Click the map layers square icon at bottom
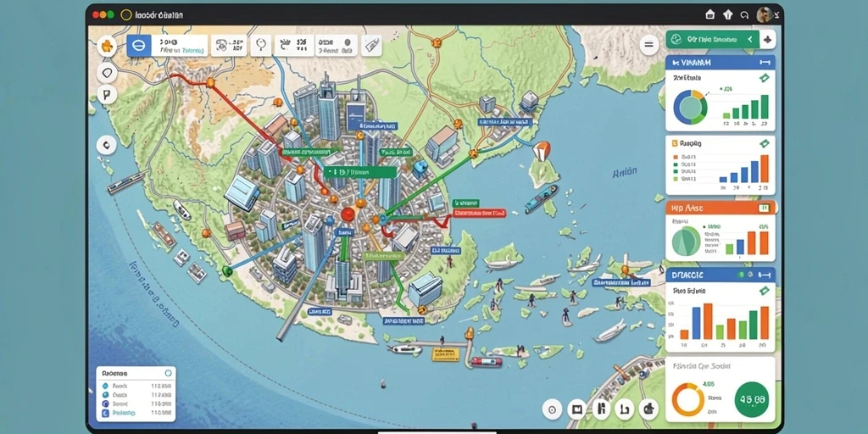868x434 pixels. pos(576,409)
